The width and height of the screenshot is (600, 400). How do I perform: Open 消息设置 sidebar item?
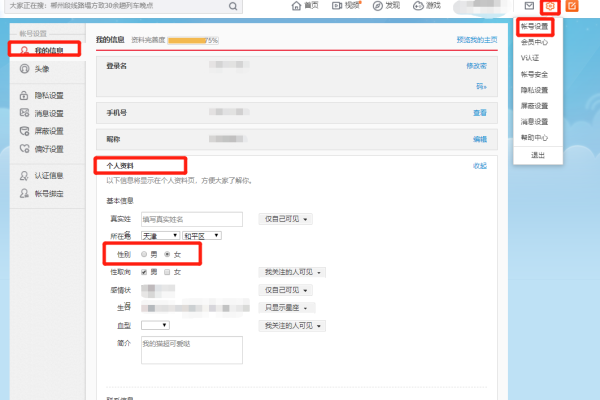pyautogui.click(x=41, y=113)
